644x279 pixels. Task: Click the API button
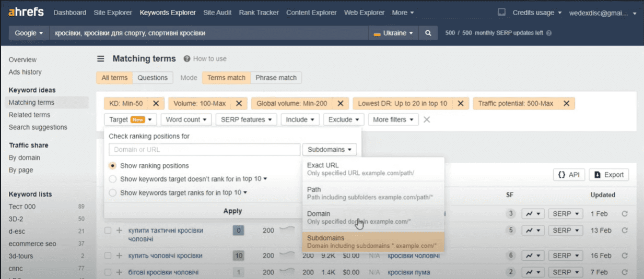click(569, 175)
